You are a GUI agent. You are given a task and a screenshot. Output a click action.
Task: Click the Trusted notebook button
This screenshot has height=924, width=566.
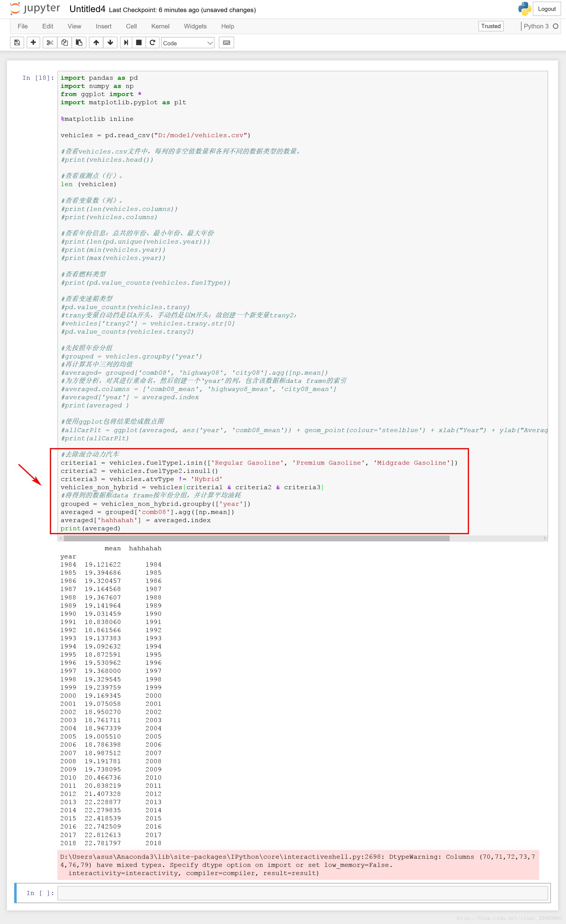[491, 26]
